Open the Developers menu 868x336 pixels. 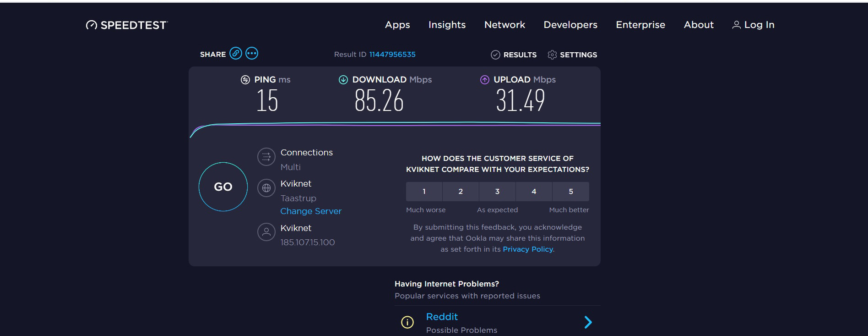(x=570, y=25)
